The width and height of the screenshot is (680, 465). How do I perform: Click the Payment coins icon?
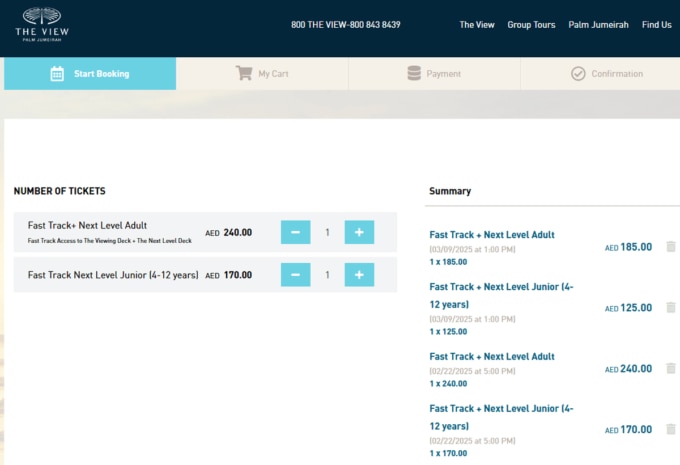point(414,73)
